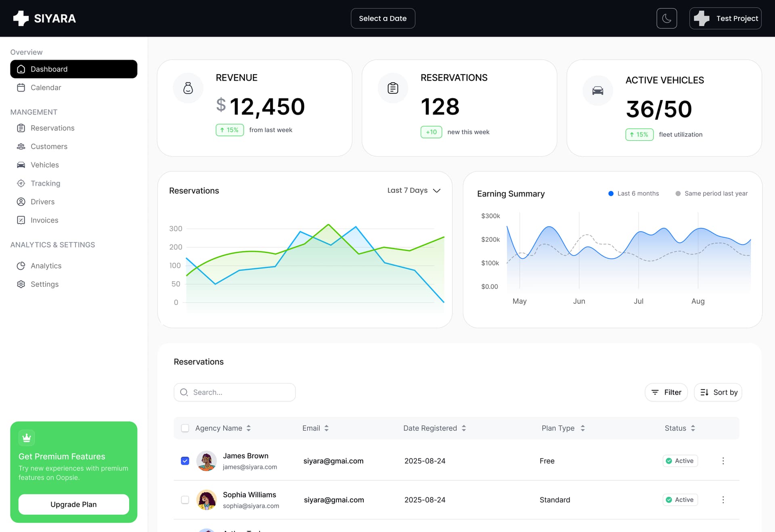The height and width of the screenshot is (532, 775).
Task: Open Sophia Williams row more options
Action: [723, 500]
